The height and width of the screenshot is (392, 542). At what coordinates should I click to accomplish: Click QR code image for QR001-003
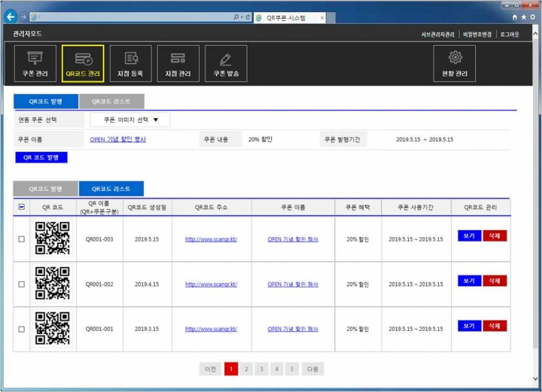[x=53, y=239]
